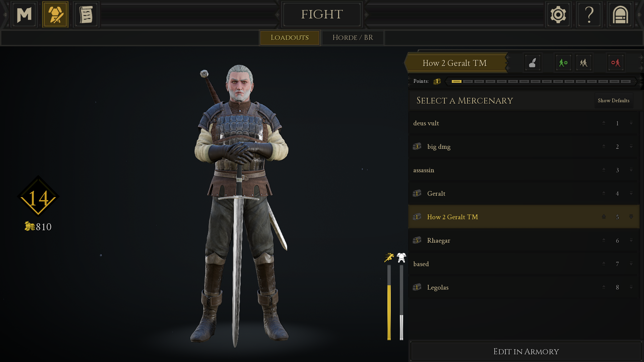Viewport: 644px width, 362px height.
Task: Add new mercenary with green plus icon
Action: [563, 63]
